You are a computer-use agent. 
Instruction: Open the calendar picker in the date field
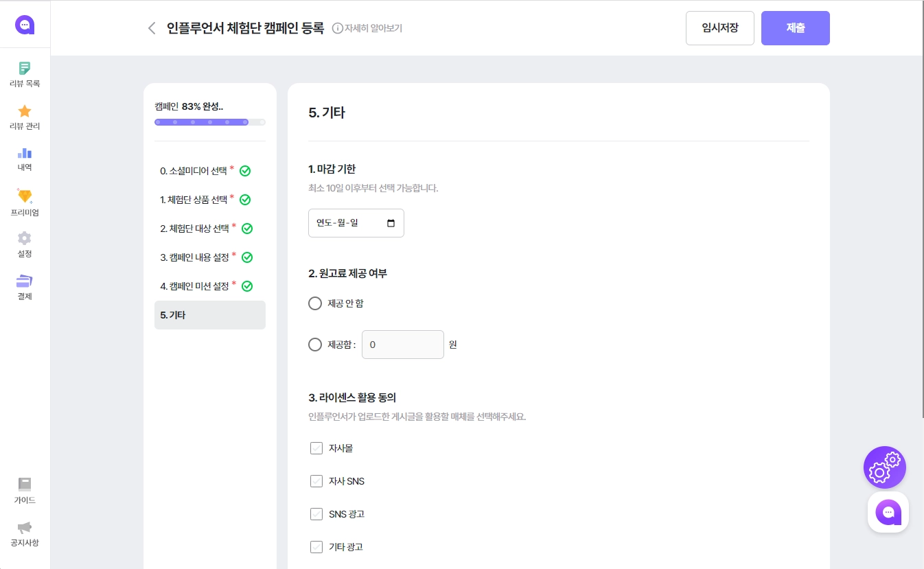[x=391, y=223]
